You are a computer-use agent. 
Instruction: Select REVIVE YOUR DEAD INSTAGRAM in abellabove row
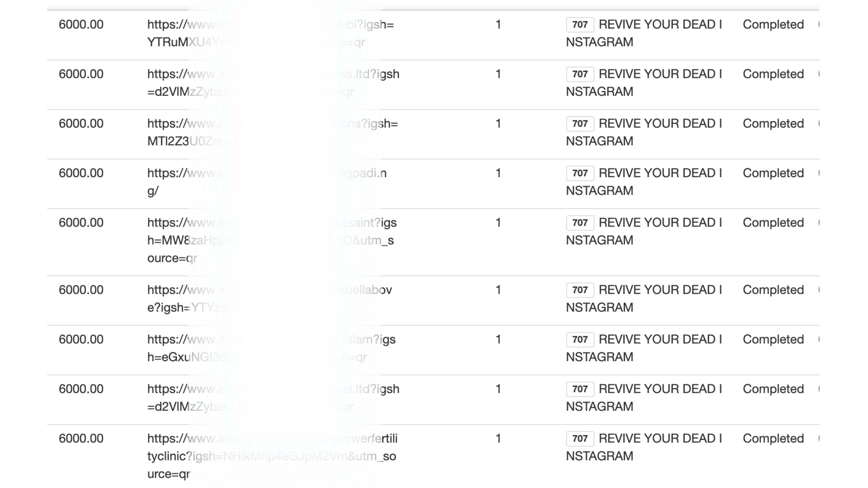644,299
